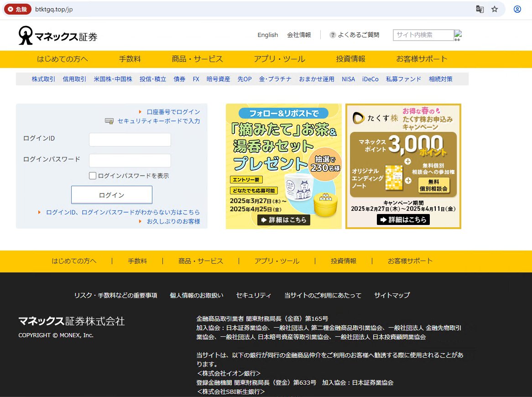Image resolution: width=532 pixels, height=397 pixels.
Task: Click inside the ログインID input field
Action: pos(130,139)
